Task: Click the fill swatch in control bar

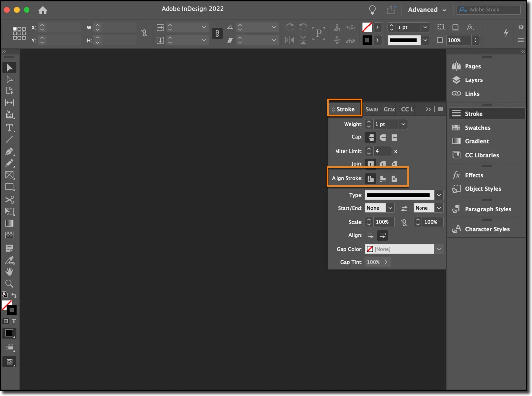Action: pos(367,27)
